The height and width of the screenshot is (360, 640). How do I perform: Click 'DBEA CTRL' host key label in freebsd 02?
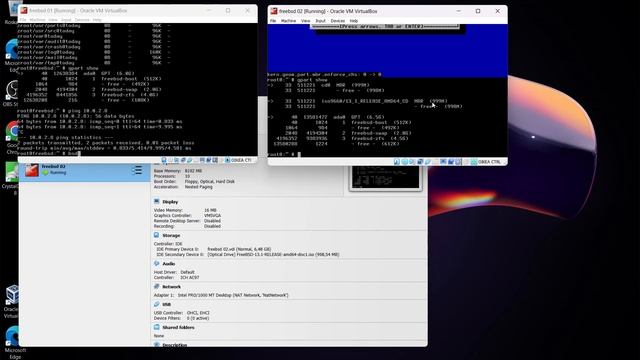click(x=489, y=162)
